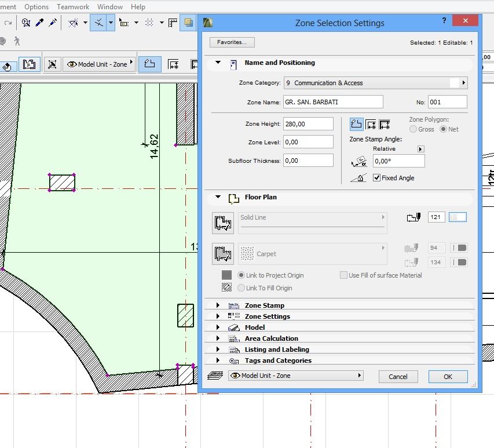494x448 pixels.
Task: Select the Gross zone polygon option
Action: click(414, 129)
